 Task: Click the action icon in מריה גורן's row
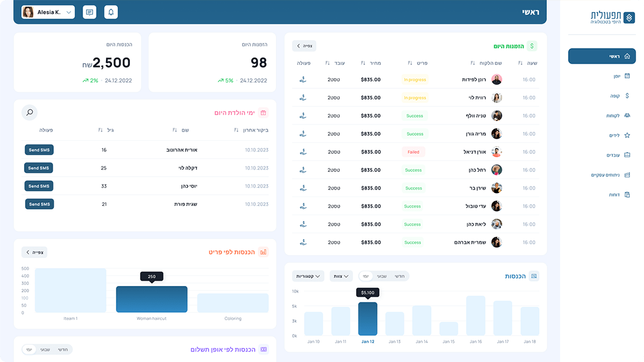coord(303,134)
